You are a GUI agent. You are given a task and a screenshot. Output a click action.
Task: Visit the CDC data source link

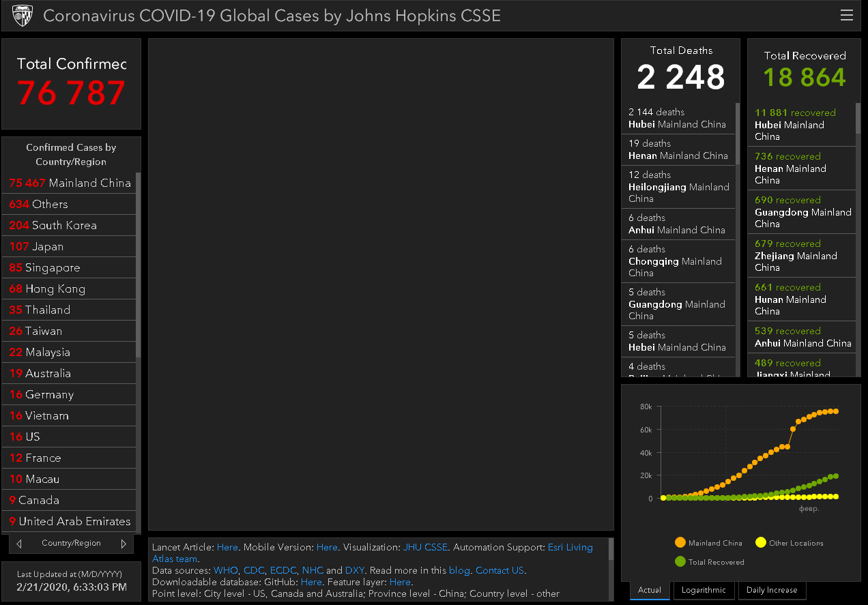click(254, 570)
